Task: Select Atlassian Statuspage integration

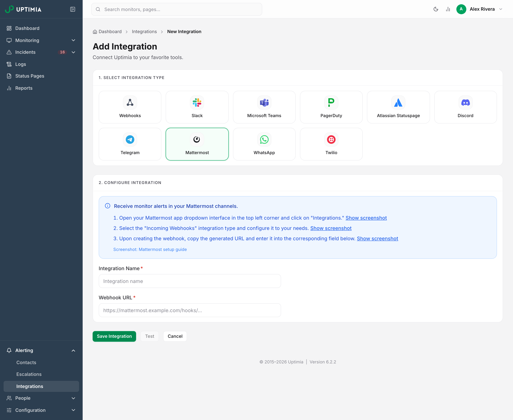Action: coord(398,107)
